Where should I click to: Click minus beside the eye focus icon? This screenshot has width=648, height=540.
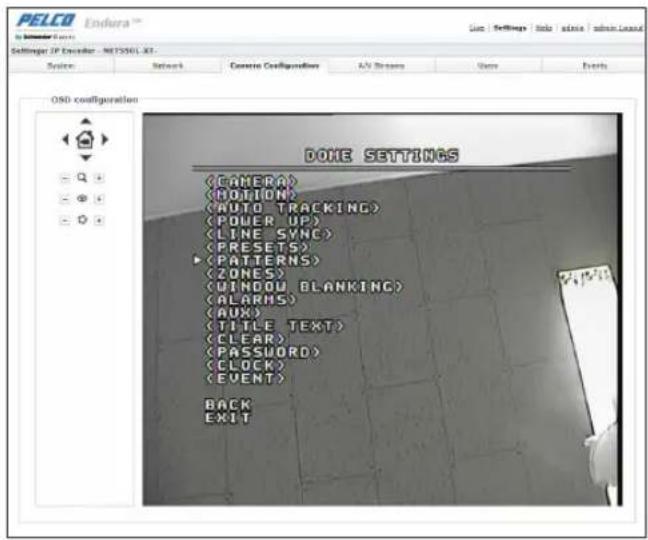point(65,199)
